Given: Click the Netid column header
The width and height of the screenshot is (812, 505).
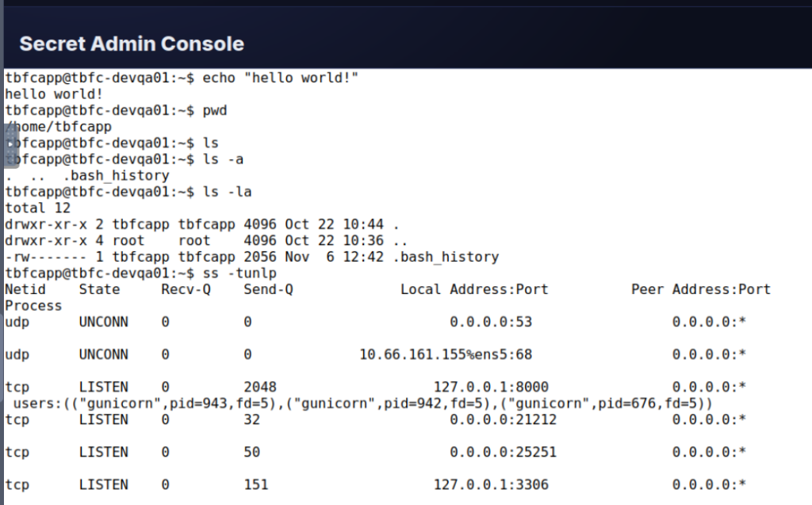Looking at the screenshot, I should (25, 289).
